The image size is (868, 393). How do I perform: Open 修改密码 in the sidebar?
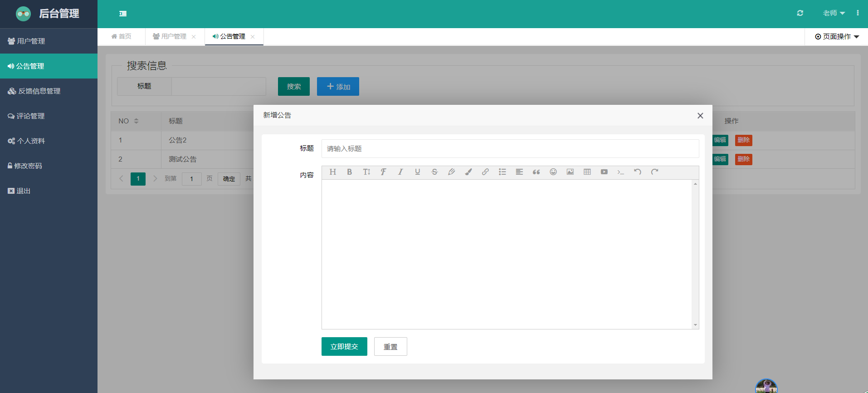tap(49, 166)
